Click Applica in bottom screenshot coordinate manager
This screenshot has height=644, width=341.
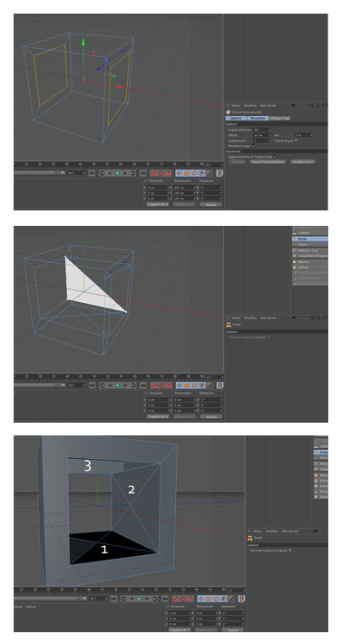click(x=232, y=629)
